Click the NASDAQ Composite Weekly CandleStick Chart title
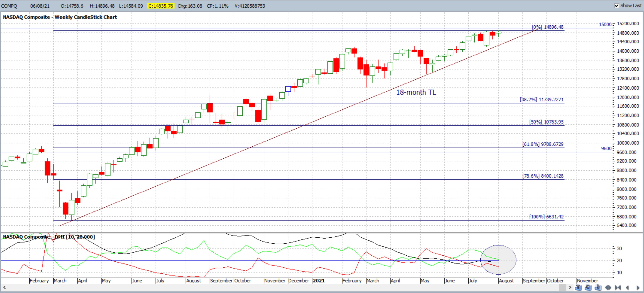The image size is (644, 293). pos(60,17)
